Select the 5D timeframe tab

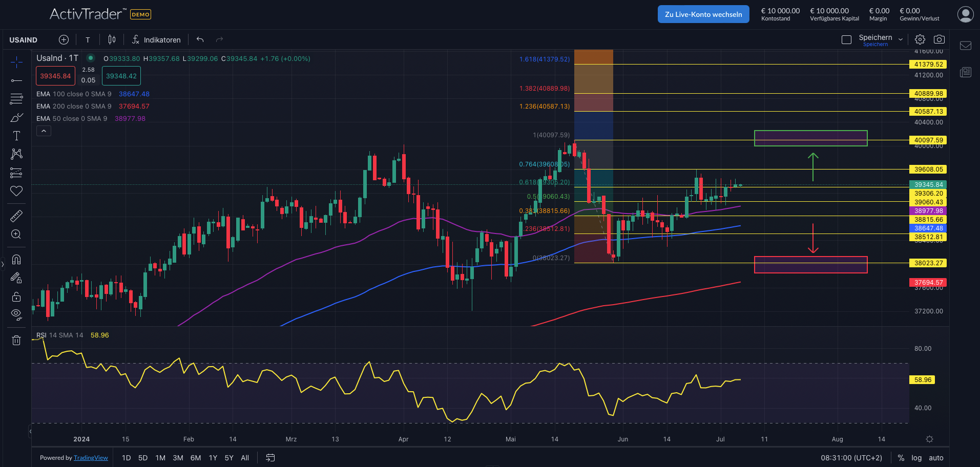pos(142,457)
